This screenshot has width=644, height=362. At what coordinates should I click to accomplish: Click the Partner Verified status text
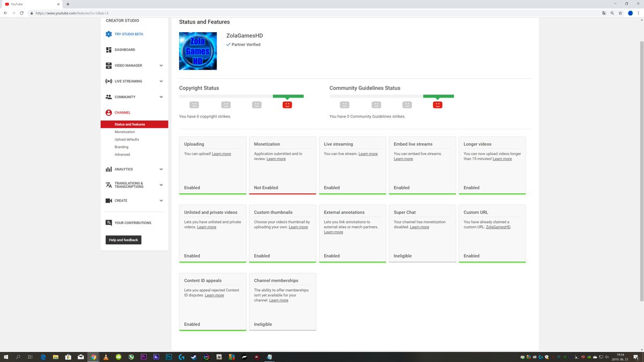246,45
